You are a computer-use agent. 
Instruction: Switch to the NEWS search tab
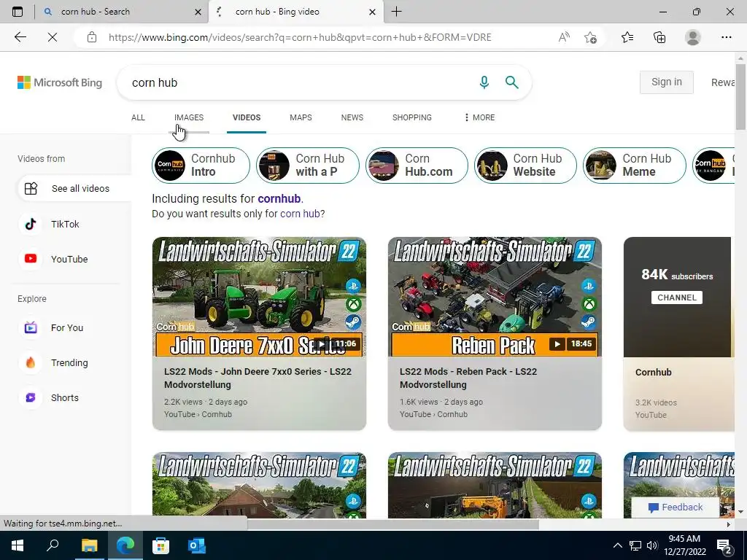tap(352, 117)
